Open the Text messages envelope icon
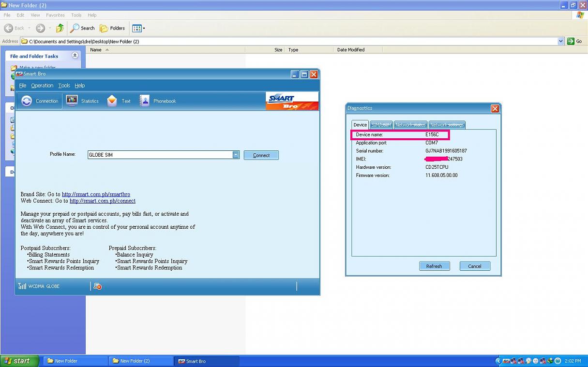Screen dimensions: 588x367 point(112,101)
